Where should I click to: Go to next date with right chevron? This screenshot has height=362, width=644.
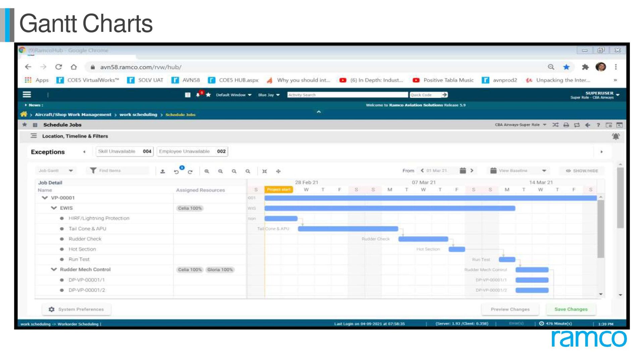point(472,171)
